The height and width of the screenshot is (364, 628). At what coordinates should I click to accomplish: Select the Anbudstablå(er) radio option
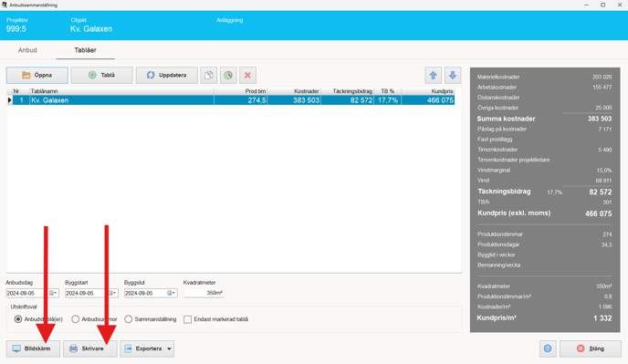click(18, 319)
